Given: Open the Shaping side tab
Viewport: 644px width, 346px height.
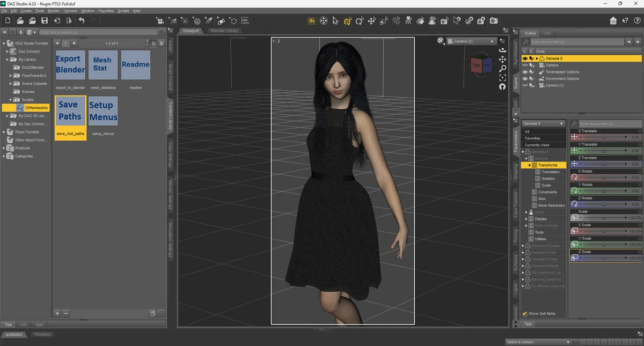Looking at the screenshot, I should 516,171.
